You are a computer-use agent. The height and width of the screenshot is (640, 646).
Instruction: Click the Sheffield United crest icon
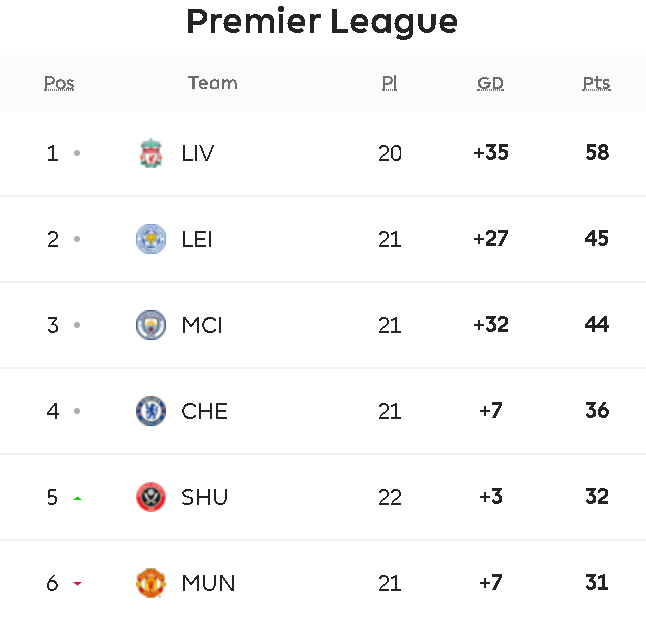(151, 497)
